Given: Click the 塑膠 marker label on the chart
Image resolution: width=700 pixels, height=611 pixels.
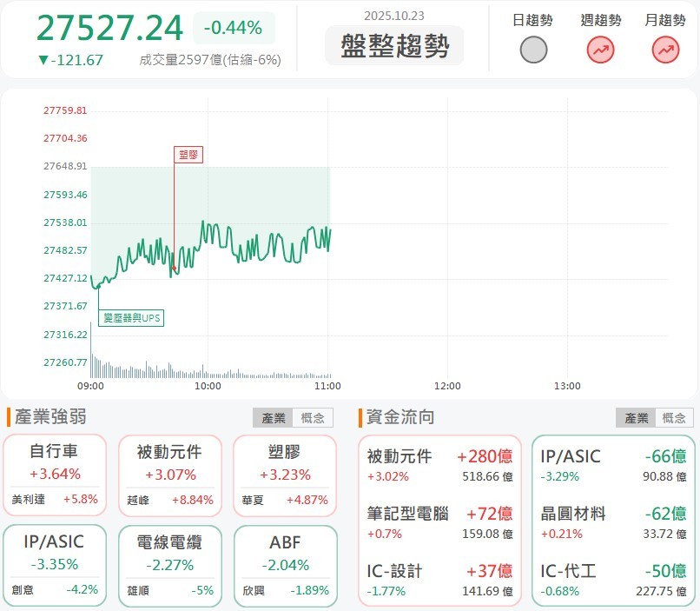Looking at the screenshot, I should (x=188, y=155).
